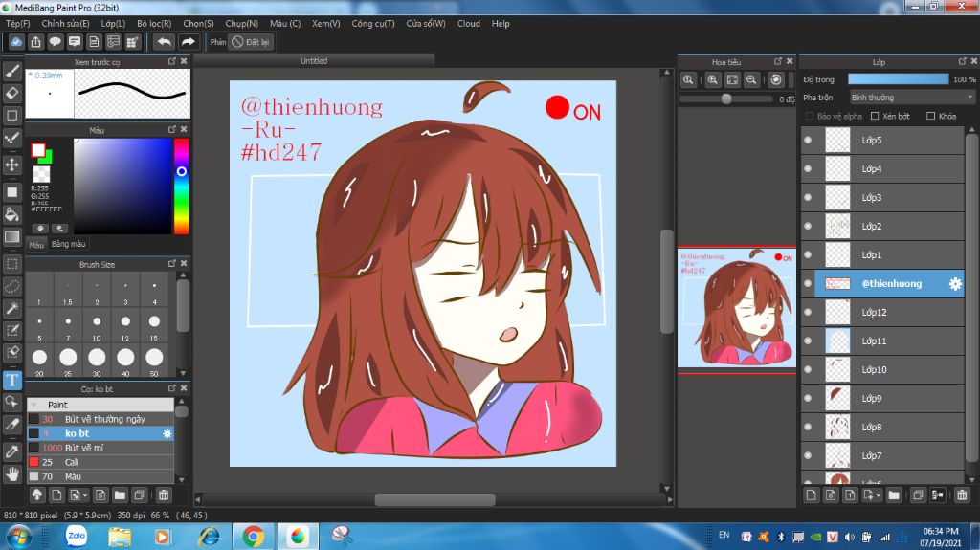Click the Độ trong opacity slider
The image size is (980, 550).
click(x=898, y=79)
